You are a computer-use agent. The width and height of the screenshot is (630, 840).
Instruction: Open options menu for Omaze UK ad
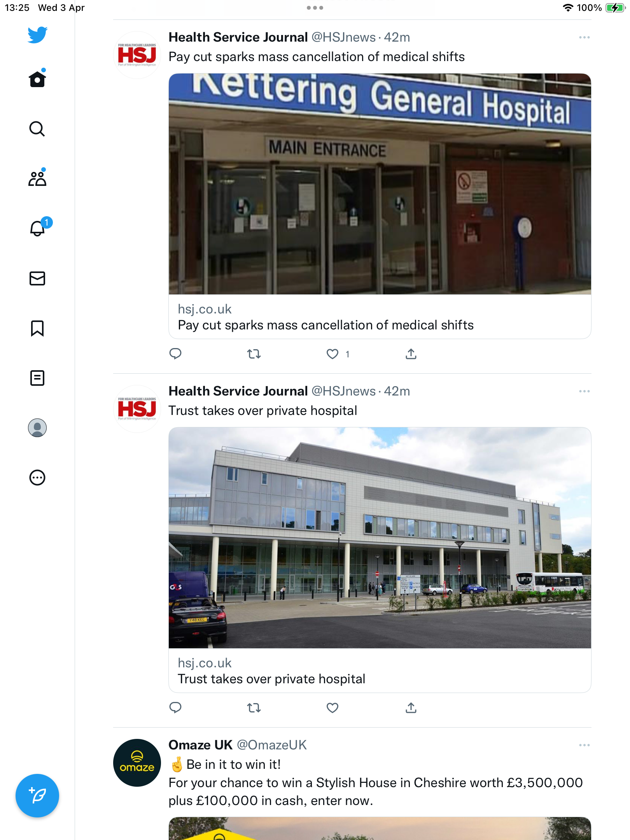coord(584,745)
